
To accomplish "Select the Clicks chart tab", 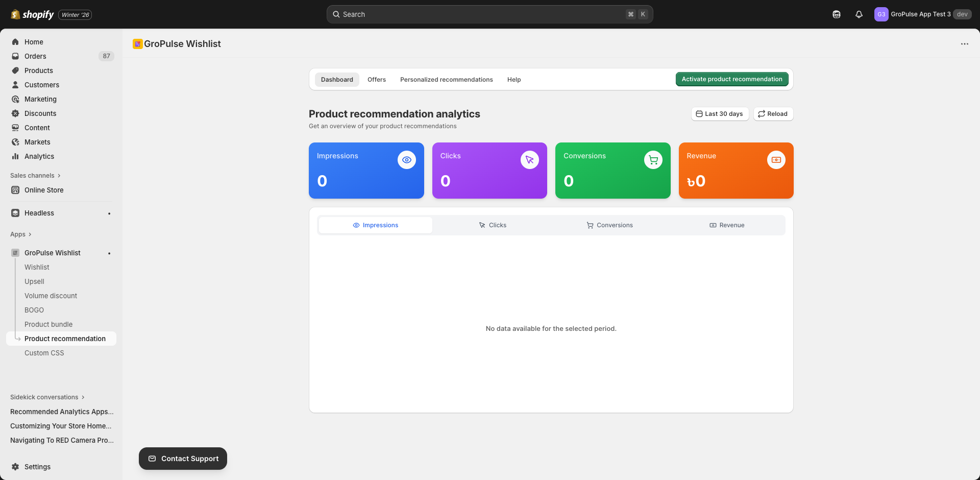I will click(492, 225).
